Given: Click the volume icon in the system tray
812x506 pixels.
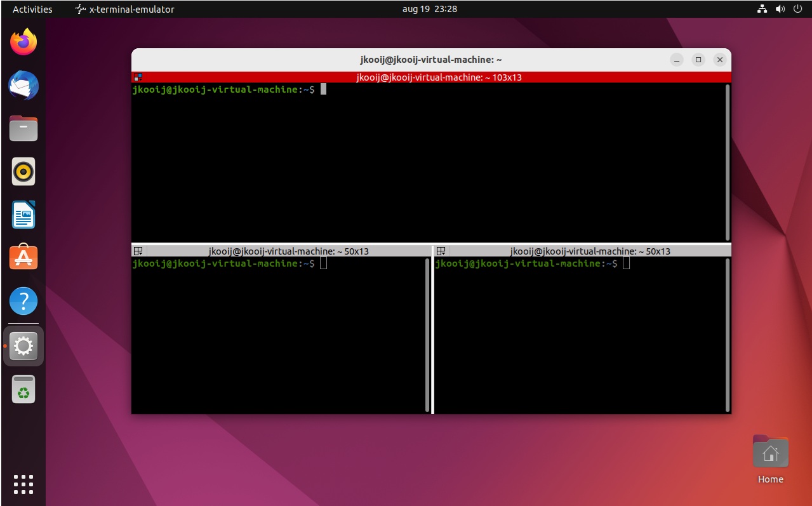Looking at the screenshot, I should (780, 10).
